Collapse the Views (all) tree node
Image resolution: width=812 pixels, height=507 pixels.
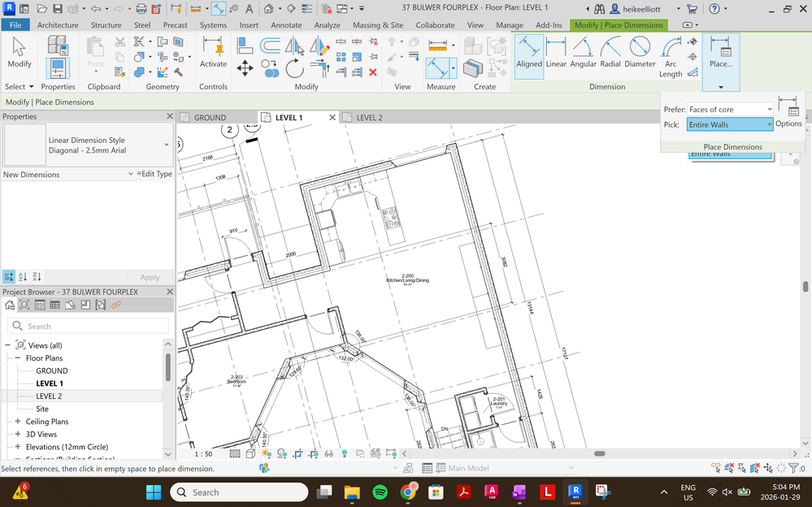point(8,344)
